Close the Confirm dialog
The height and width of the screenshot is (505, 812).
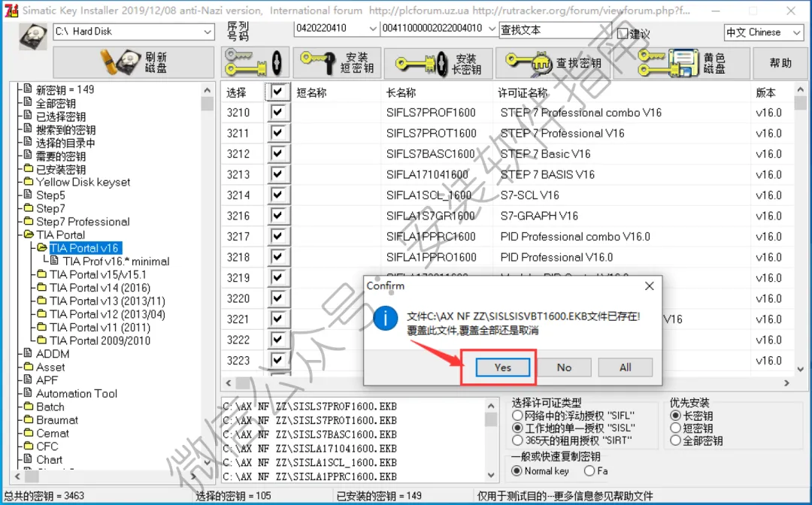[x=650, y=286]
